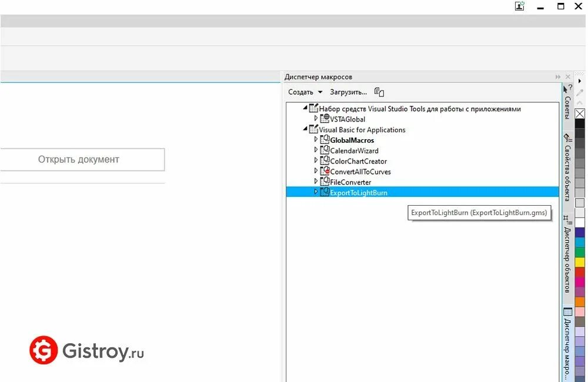This screenshot has width=588, height=382.
Task: Click the ColorChartCreator project icon
Action: tap(325, 160)
